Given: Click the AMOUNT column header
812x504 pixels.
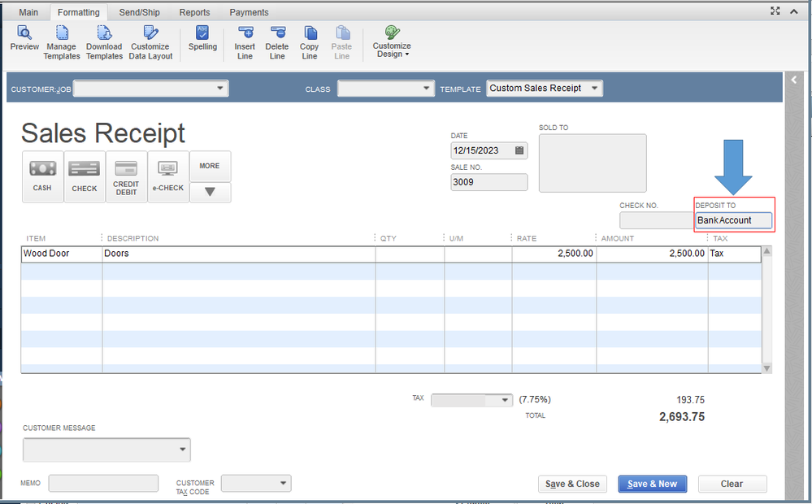Looking at the screenshot, I should (x=617, y=238).
